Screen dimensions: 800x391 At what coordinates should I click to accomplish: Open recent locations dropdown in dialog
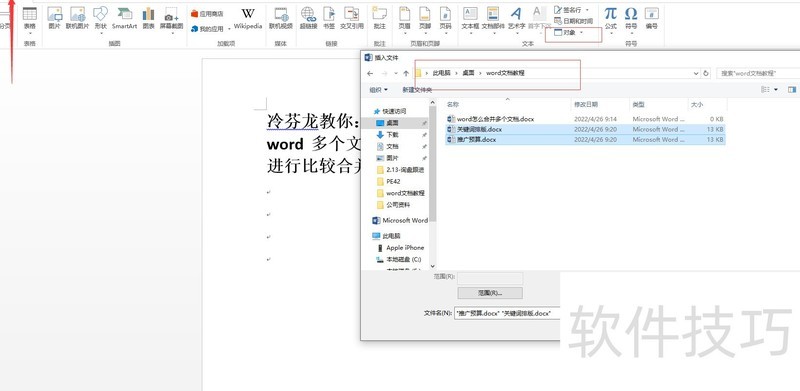pos(395,74)
